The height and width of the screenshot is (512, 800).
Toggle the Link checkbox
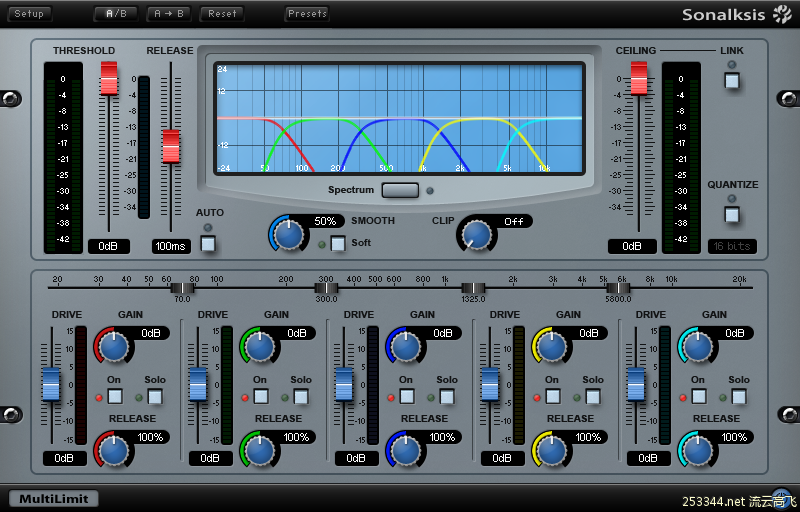732,81
